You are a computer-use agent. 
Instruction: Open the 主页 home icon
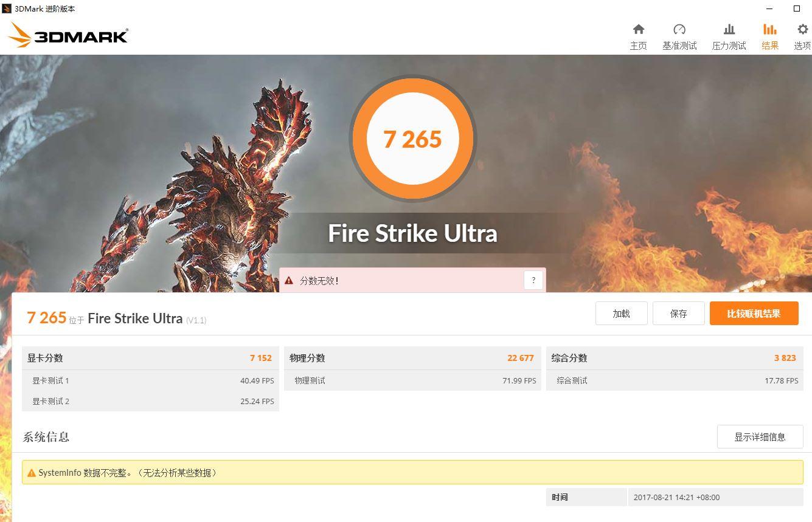pyautogui.click(x=638, y=29)
